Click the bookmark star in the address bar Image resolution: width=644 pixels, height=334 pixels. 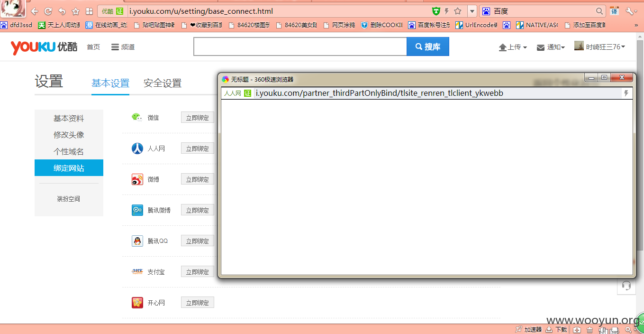click(457, 11)
